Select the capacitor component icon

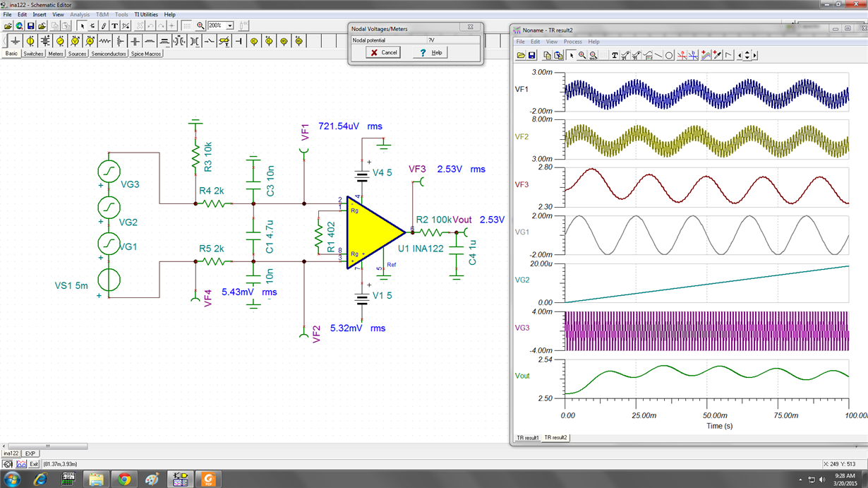click(x=135, y=40)
